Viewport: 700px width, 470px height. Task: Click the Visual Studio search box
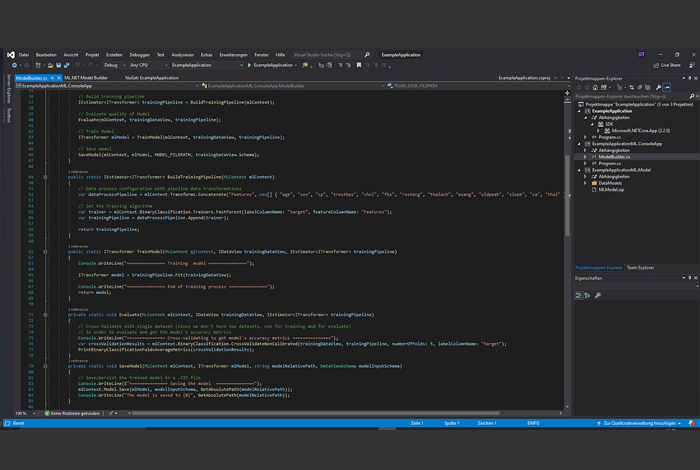(x=325, y=54)
